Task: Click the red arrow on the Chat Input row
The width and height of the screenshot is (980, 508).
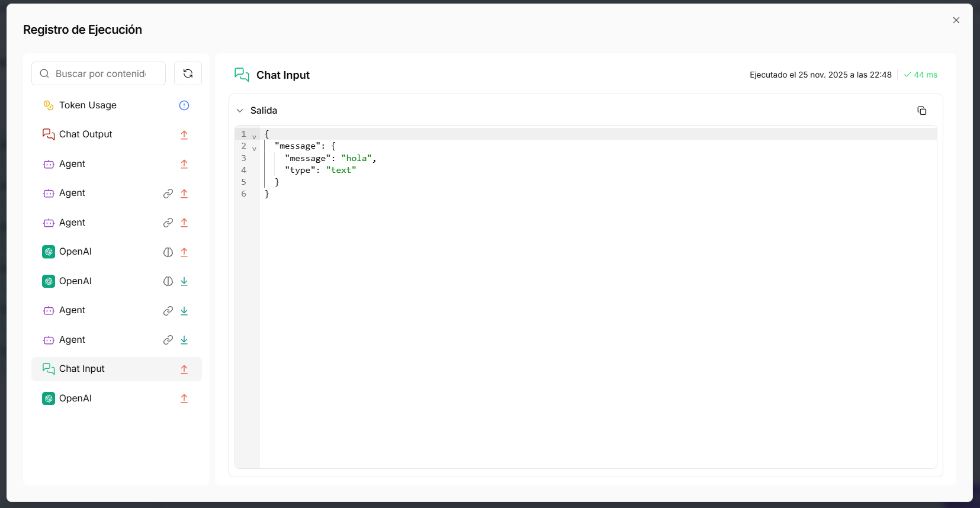Action: [184, 369]
